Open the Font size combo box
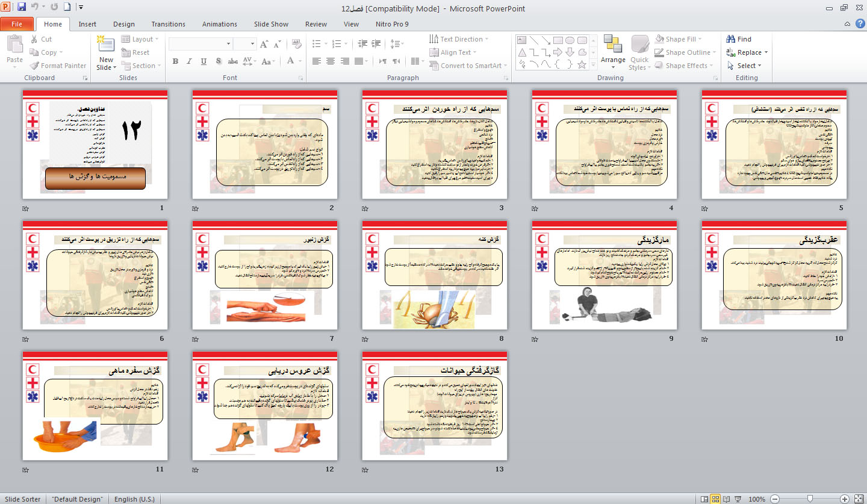This screenshot has width=867, height=504. click(x=244, y=44)
